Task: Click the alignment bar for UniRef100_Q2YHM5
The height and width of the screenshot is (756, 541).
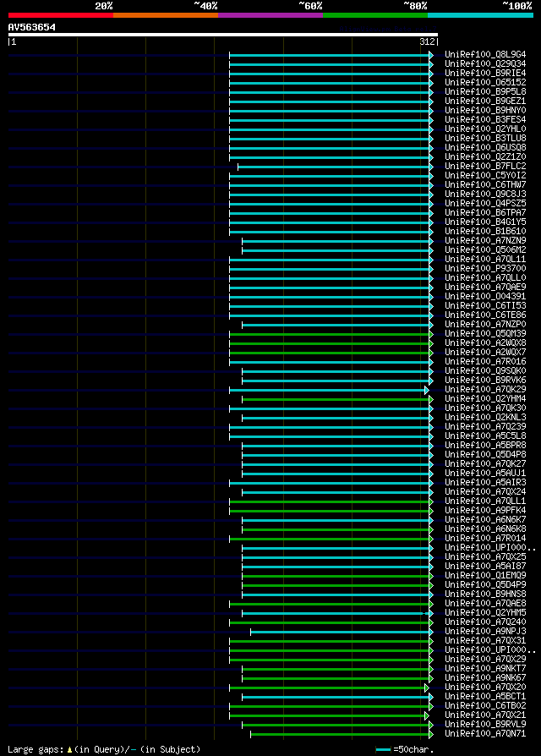Action: 338,613
